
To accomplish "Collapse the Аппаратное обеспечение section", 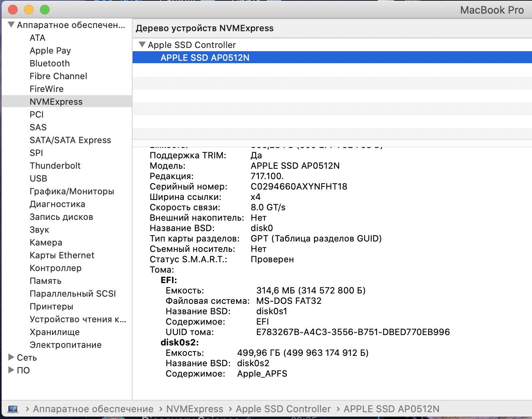I will click(x=11, y=25).
